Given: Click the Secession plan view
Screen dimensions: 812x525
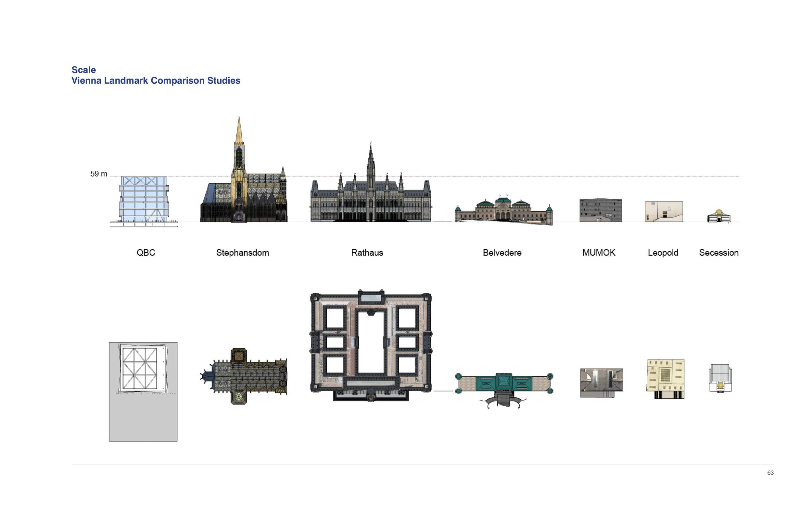Looking at the screenshot, I should (x=720, y=378).
